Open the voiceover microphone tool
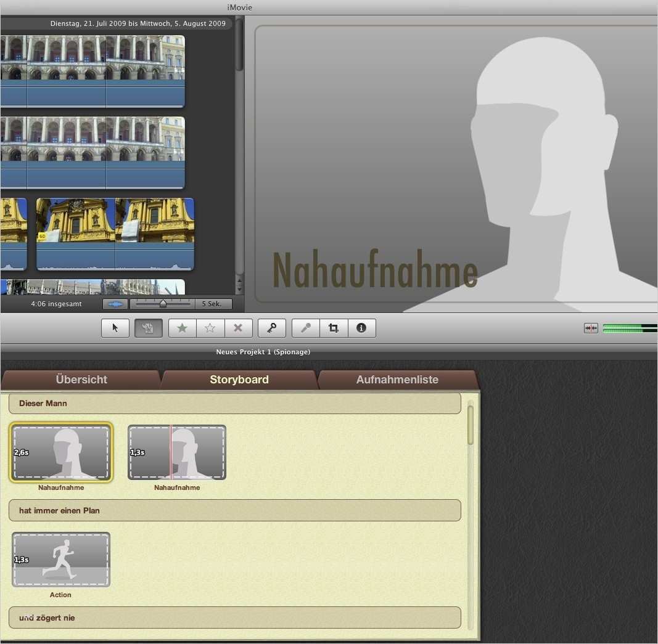658x644 pixels. tap(305, 328)
